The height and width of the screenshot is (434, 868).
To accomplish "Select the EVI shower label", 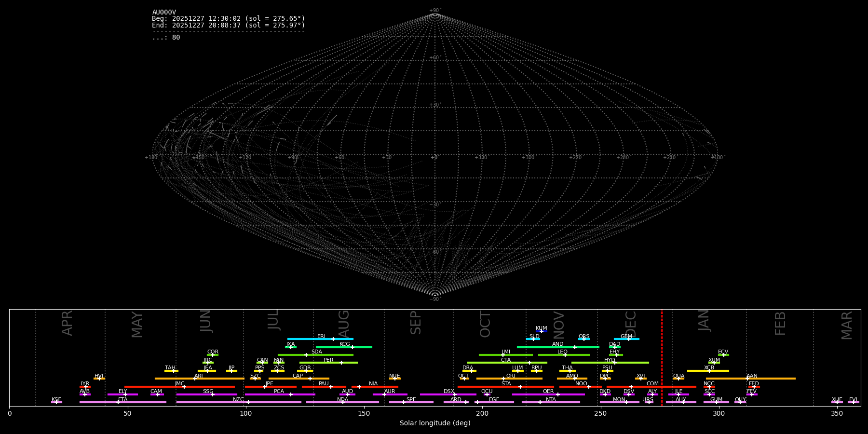I will click(x=853, y=399).
